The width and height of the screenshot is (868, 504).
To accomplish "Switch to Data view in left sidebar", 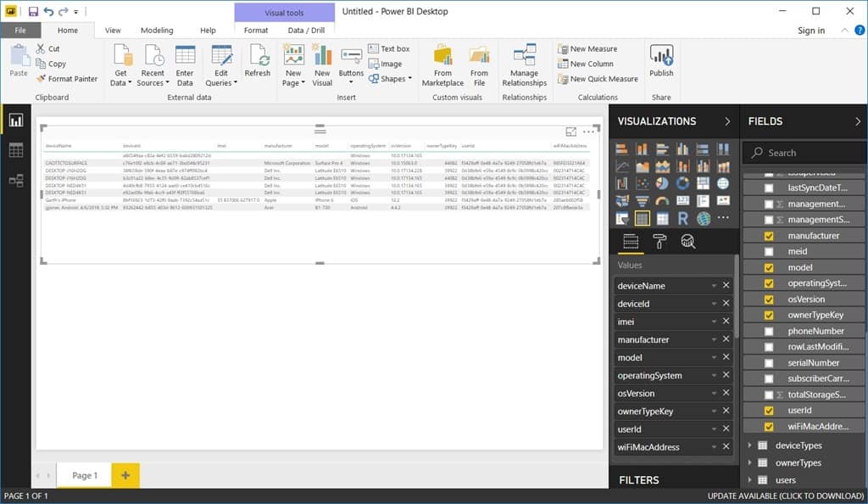I will (x=15, y=150).
